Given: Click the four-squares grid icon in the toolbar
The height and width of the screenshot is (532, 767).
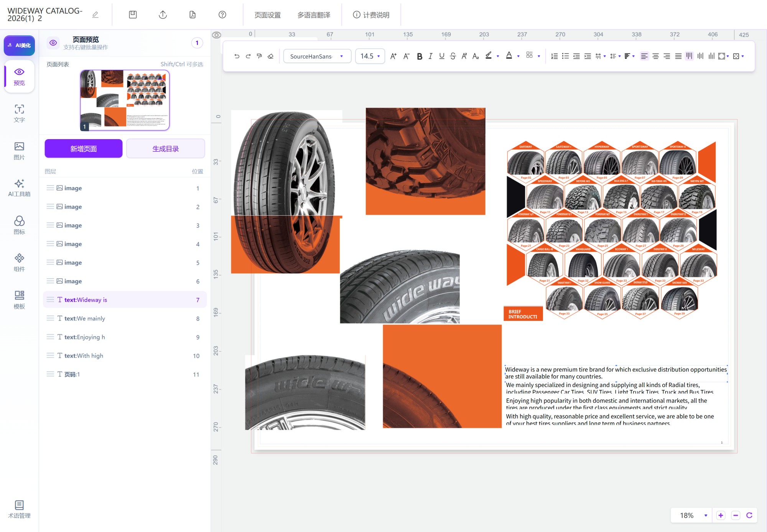Looking at the screenshot, I should coord(529,56).
